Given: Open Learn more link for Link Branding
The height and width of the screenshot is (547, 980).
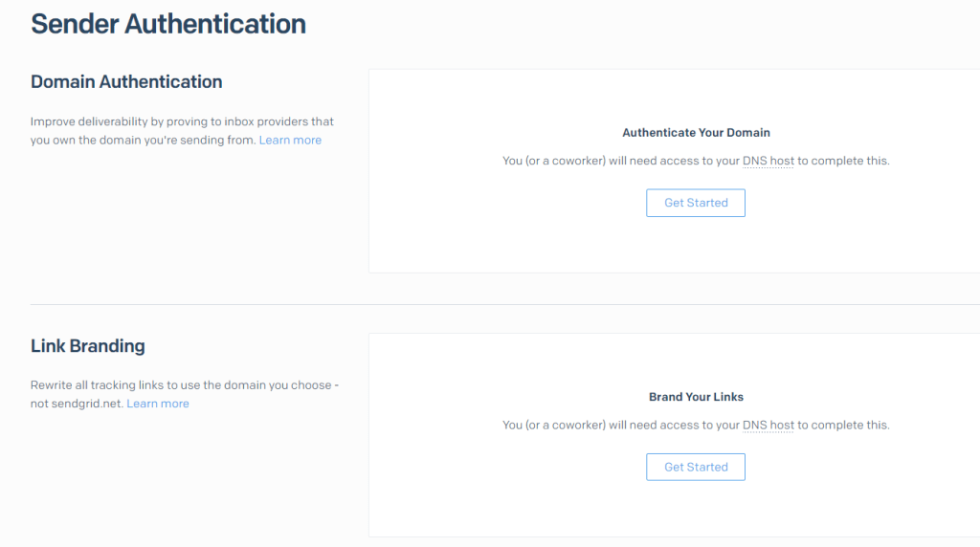Looking at the screenshot, I should pos(158,404).
